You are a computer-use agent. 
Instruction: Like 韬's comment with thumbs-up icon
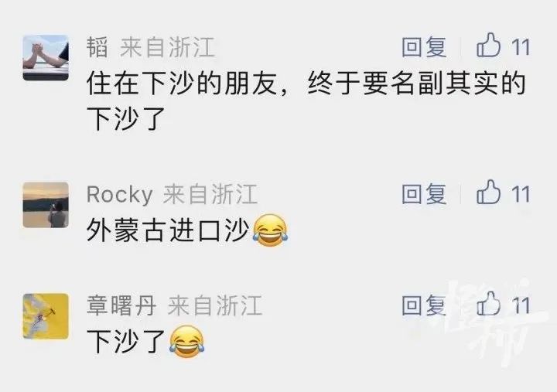(x=488, y=45)
